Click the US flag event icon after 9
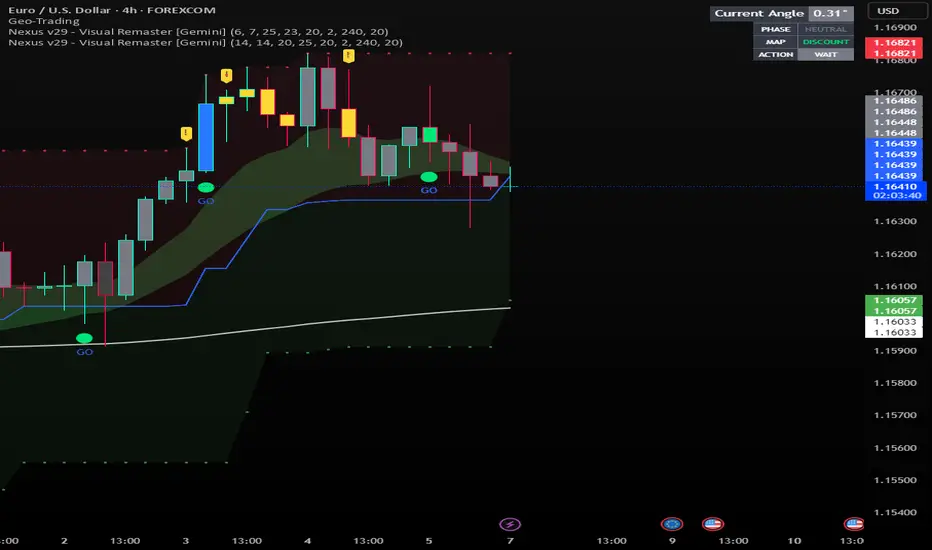Viewport: 932px width, 550px height. point(712,523)
